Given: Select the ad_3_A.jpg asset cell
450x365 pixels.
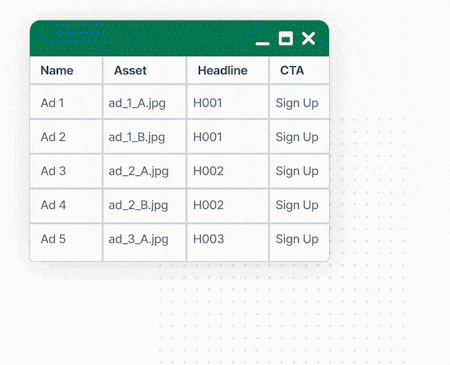Looking at the screenshot, I should point(145,241).
